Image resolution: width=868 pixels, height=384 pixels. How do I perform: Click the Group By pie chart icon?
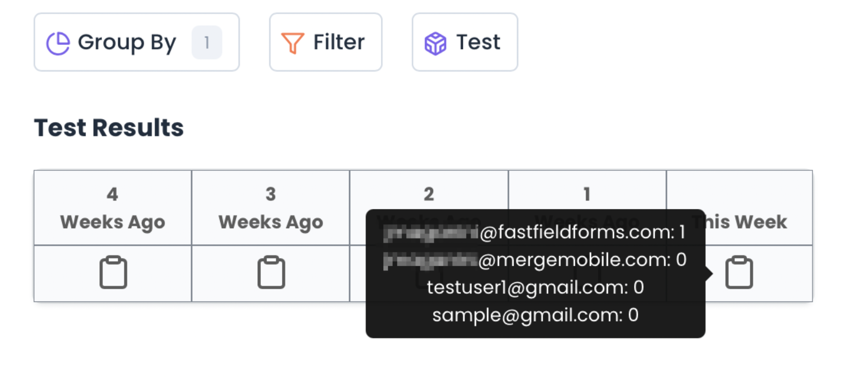[x=58, y=43]
